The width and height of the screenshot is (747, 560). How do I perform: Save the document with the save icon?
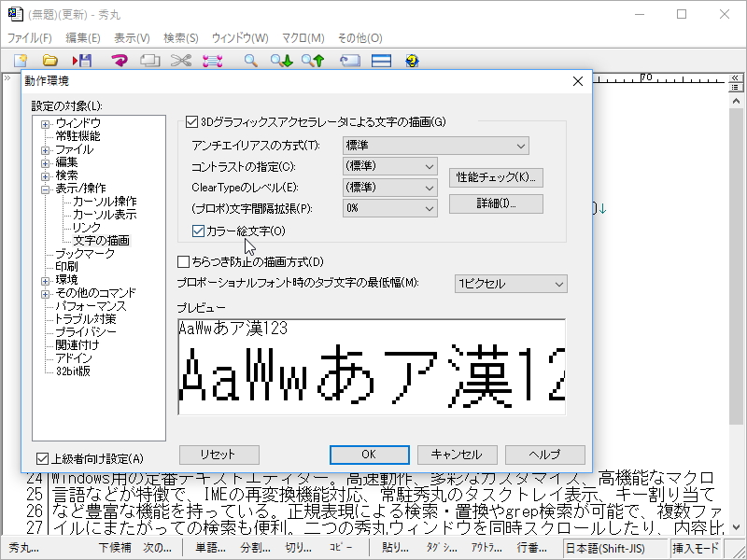click(x=83, y=61)
